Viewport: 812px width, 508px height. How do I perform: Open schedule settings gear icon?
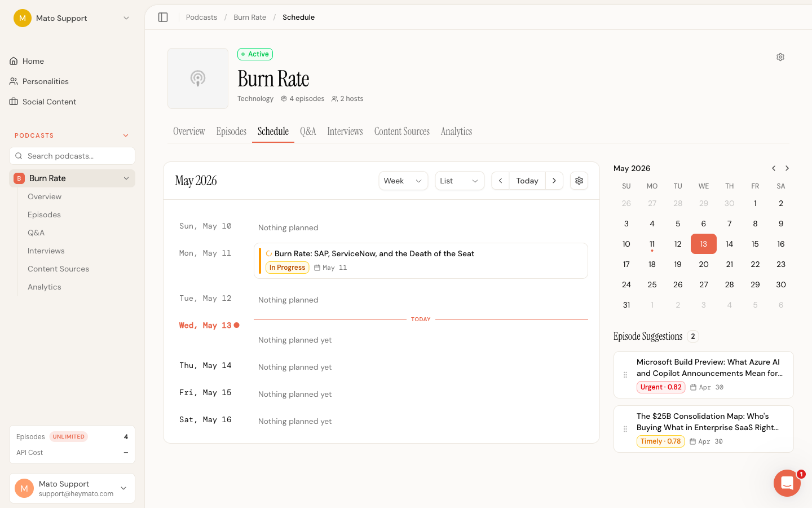coord(579,181)
